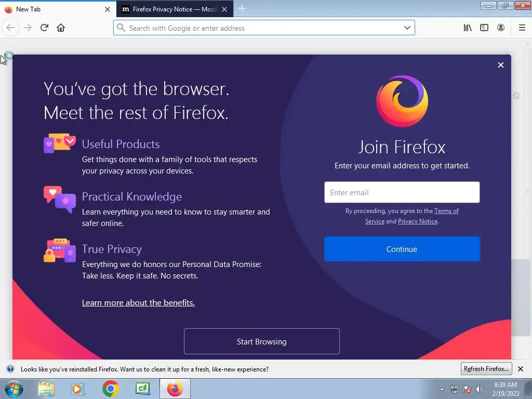The height and width of the screenshot is (399, 532).
Task: Show sidebars using the sidebar icon
Action: 484,28
